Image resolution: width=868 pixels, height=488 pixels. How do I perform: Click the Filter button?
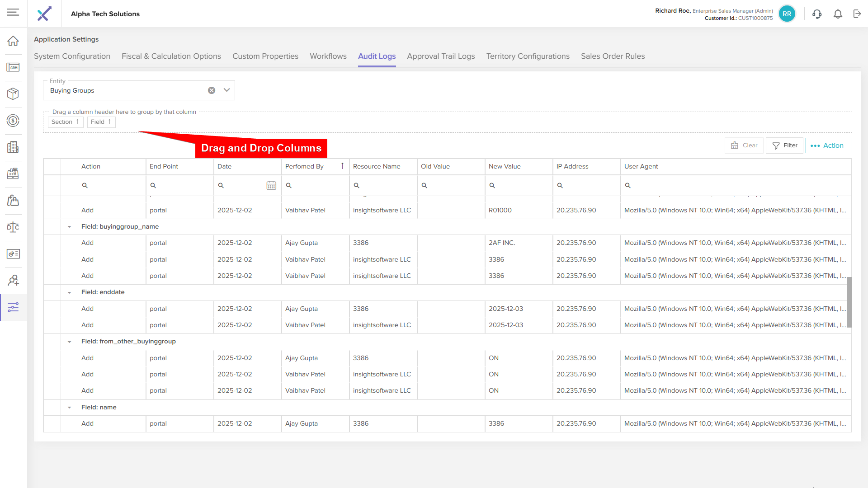point(785,145)
